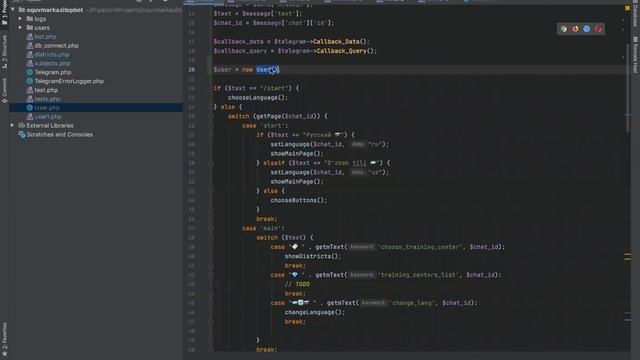Open the Favorites tool window tab
640x360 pixels.
4,339
